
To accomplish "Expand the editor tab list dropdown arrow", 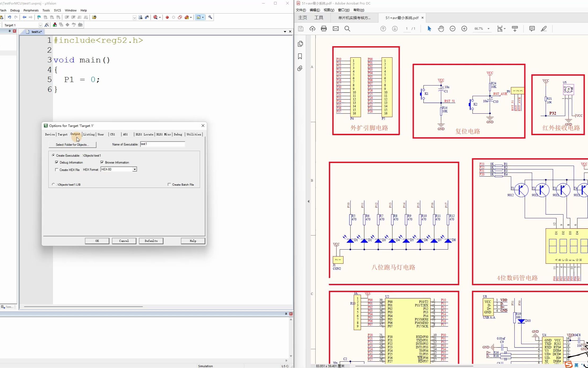I will click(x=285, y=32).
